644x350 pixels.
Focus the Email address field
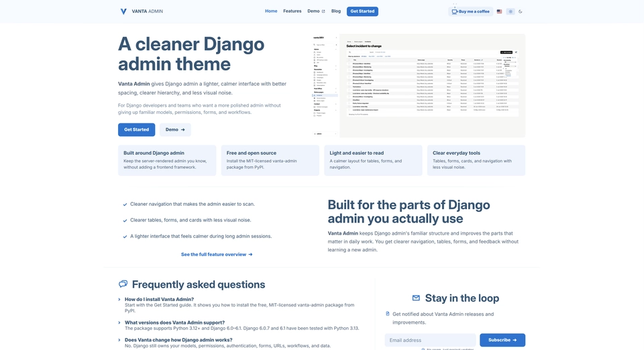coord(430,340)
